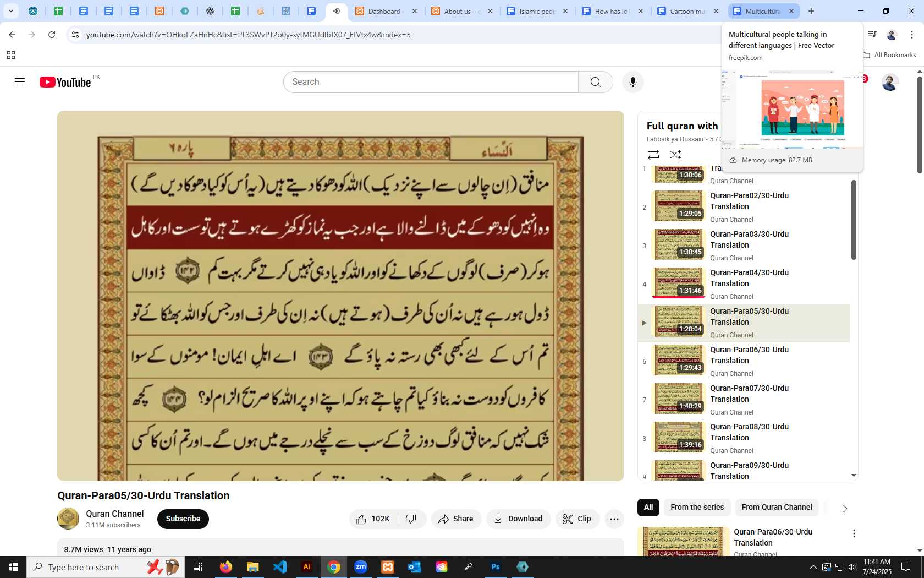
Task: Open Zoom from taskbar
Action: point(361,567)
